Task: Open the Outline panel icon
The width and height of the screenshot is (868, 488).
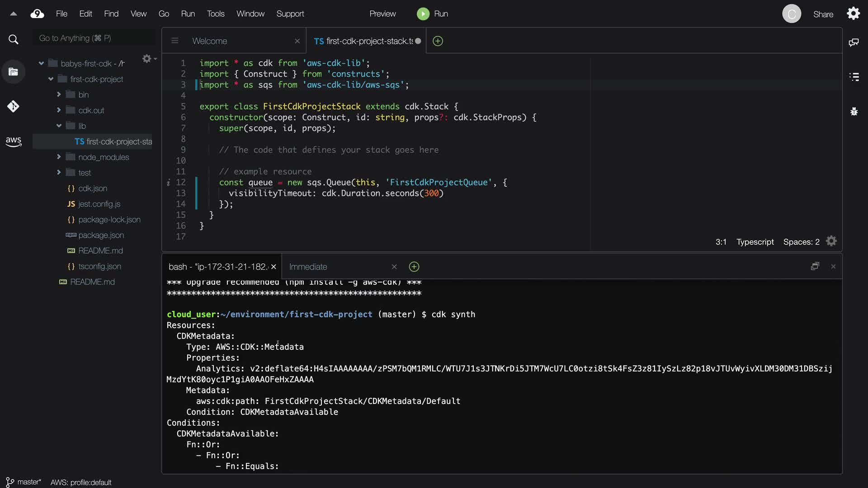Action: click(x=854, y=77)
